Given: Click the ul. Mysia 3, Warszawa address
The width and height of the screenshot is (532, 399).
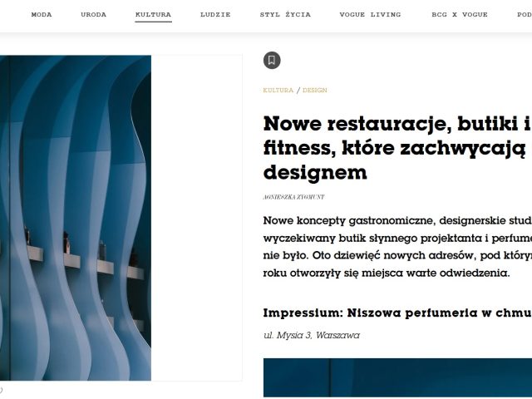Looking at the screenshot, I should tap(312, 335).
